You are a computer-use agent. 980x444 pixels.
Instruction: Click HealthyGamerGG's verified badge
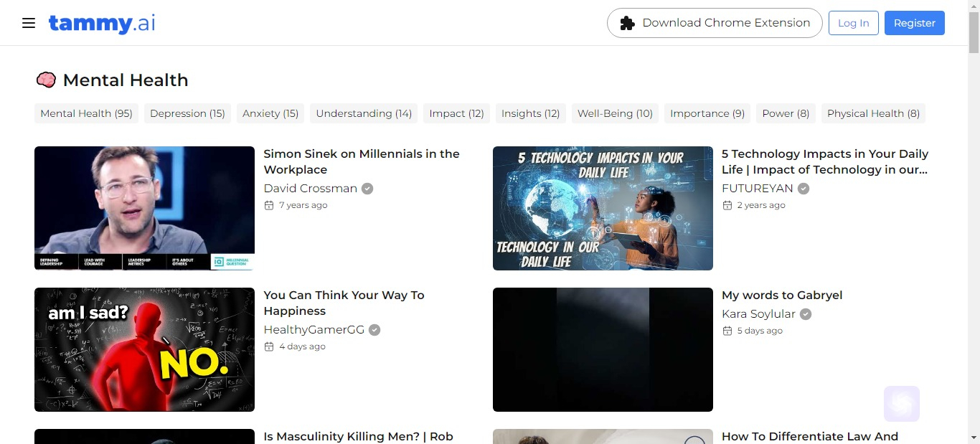click(x=374, y=330)
